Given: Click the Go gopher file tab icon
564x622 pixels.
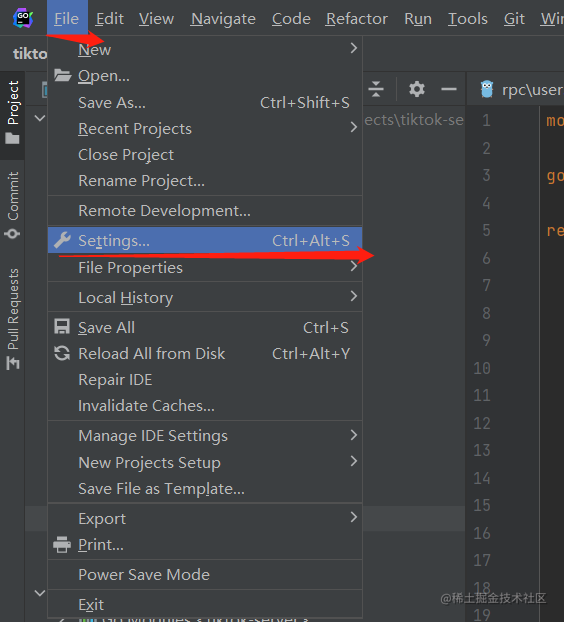Looking at the screenshot, I should (x=487, y=89).
